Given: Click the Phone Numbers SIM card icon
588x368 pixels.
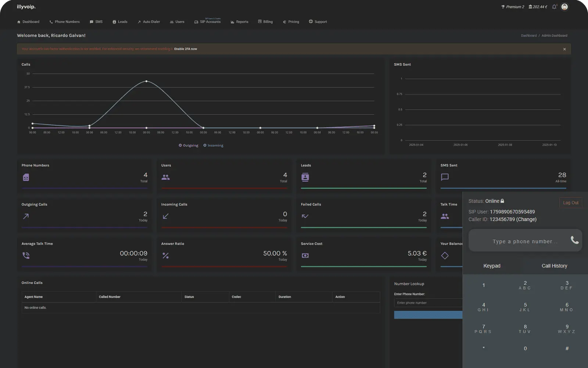Looking at the screenshot, I should click(x=26, y=177).
